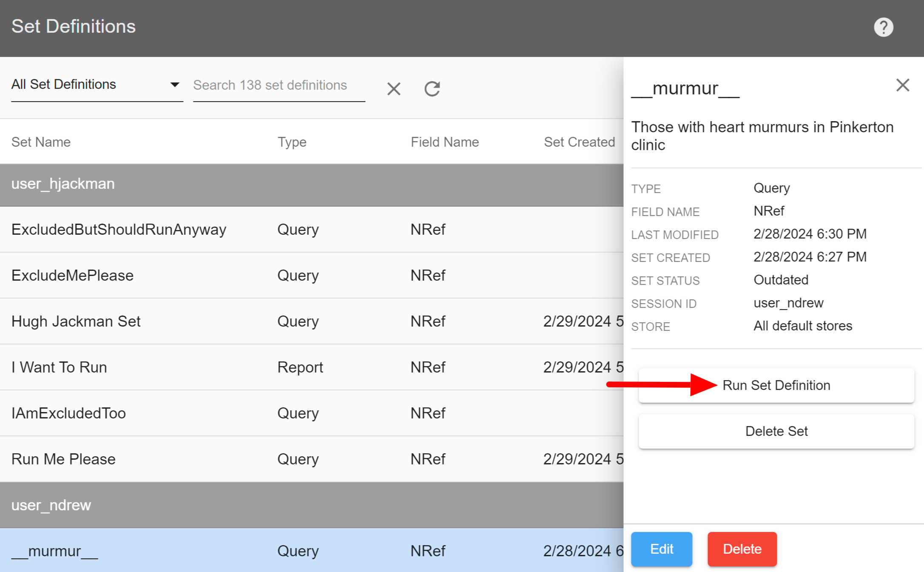
Task: Click the clear search X icon
Action: (393, 86)
